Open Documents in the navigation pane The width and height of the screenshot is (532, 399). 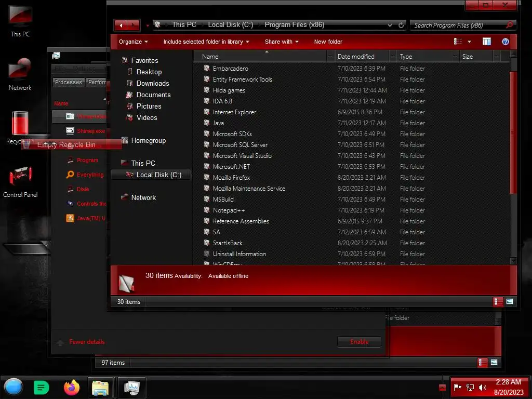coord(153,95)
